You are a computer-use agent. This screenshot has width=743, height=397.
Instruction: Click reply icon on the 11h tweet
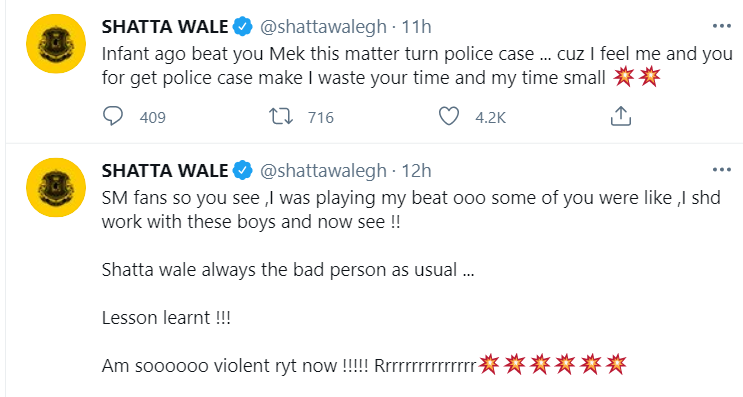[113, 116]
